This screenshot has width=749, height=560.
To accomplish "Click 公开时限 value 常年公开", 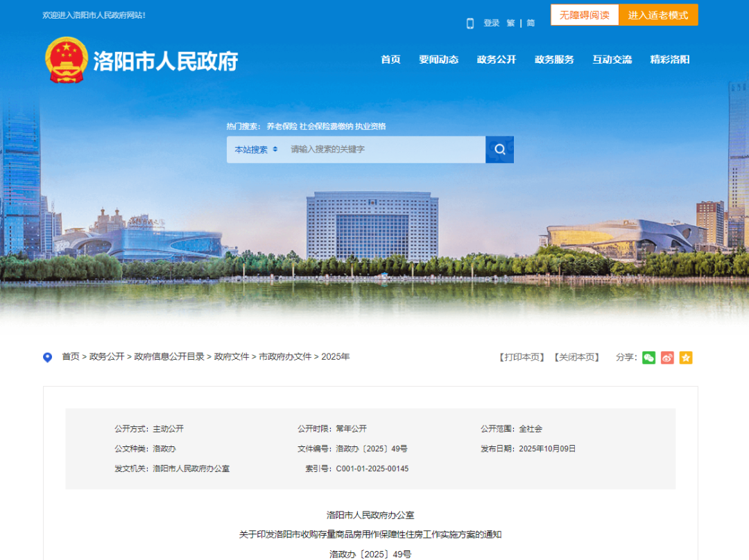I will coord(351,429).
